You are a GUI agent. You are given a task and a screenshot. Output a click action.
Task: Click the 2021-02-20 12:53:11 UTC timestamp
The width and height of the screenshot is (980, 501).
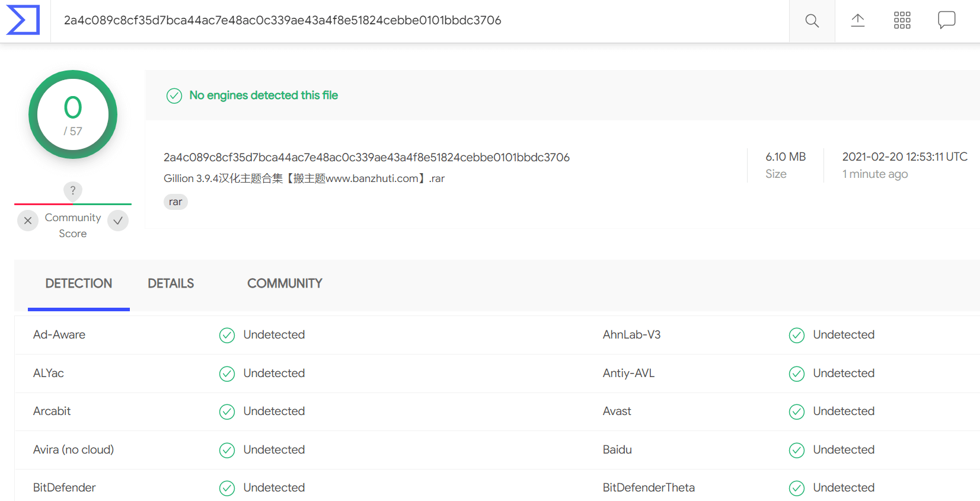pyautogui.click(x=905, y=157)
